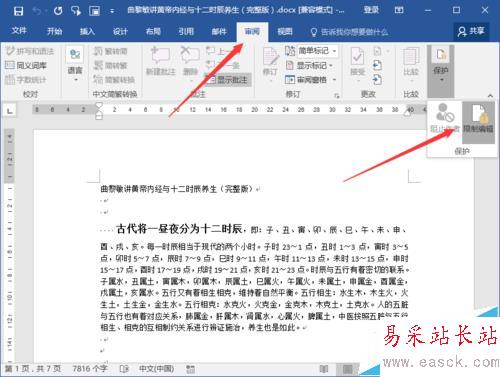Switch to print layout view icon
This screenshot has width=500, height=377.
(x=347, y=369)
